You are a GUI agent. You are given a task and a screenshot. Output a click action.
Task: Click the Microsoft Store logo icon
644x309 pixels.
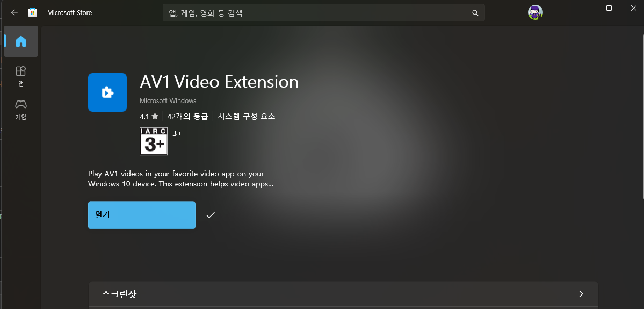tap(32, 13)
